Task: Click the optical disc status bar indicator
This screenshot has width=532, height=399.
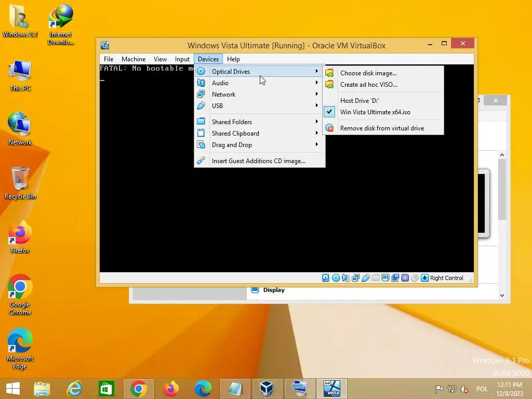Action: click(336, 278)
